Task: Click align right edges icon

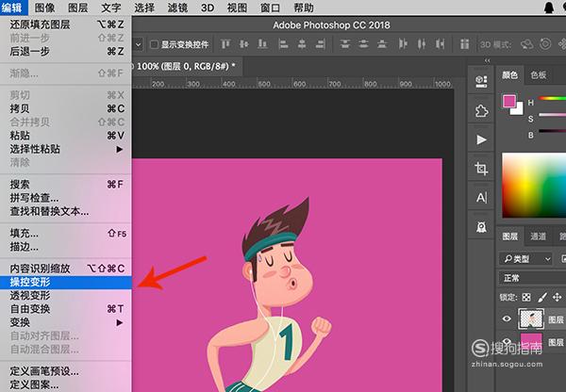Action: tap(320, 44)
